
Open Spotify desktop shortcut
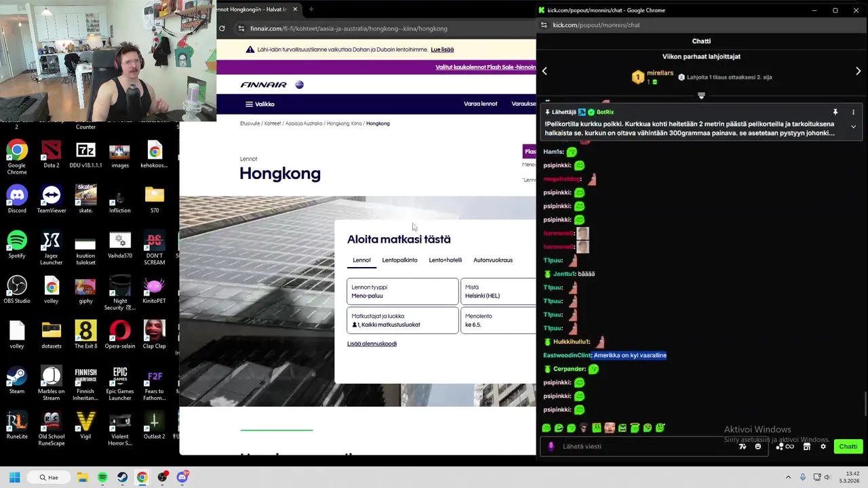pyautogui.click(x=17, y=245)
